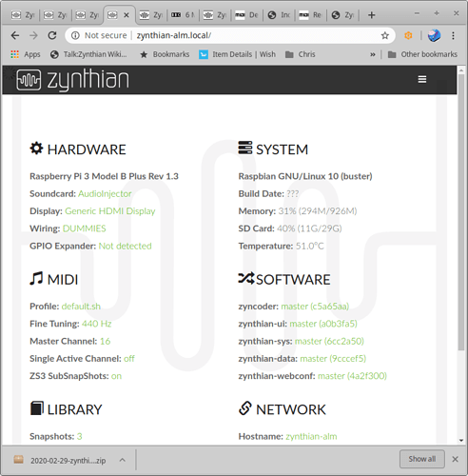This screenshot has height=476, width=468.
Task: Click the Hardware gear icon
Action: pyautogui.click(x=36, y=149)
